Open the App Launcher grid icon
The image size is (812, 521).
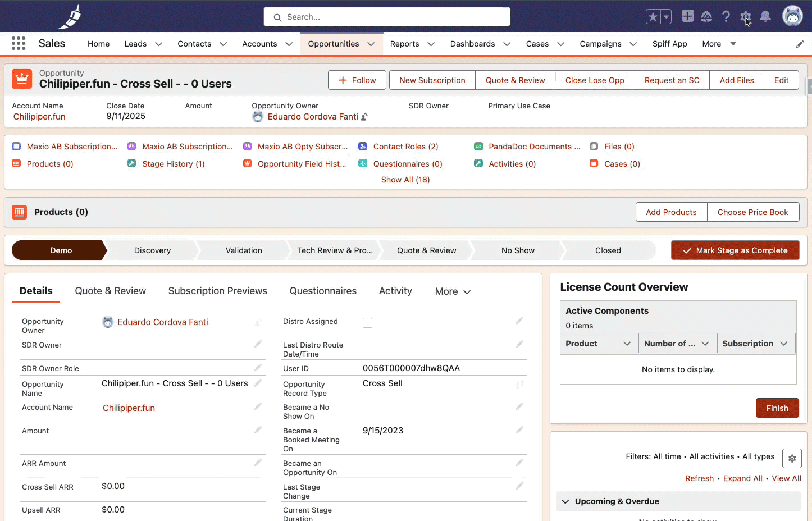click(x=19, y=43)
